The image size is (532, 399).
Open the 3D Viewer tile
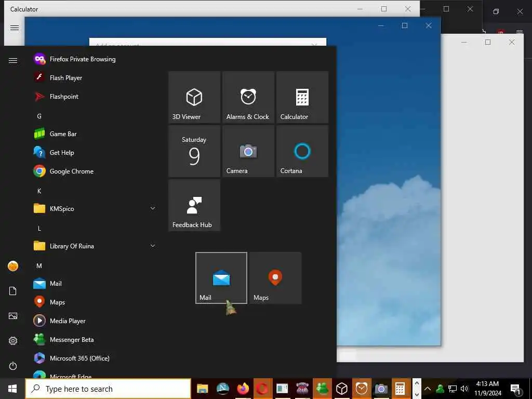(x=194, y=97)
